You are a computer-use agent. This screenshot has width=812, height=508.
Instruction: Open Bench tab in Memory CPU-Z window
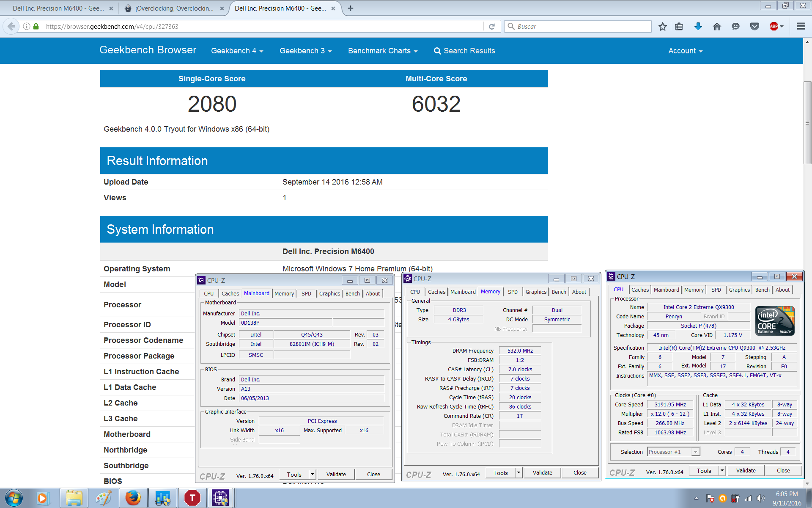coord(559,292)
